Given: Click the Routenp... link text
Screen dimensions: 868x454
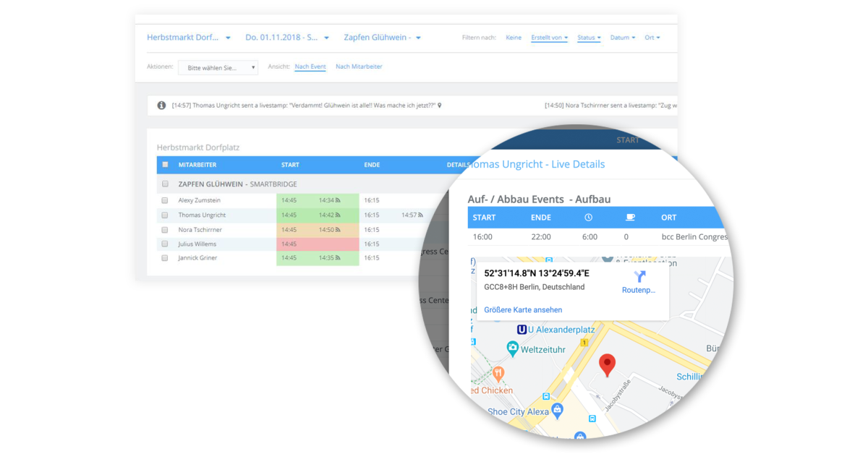Looking at the screenshot, I should coord(639,290).
